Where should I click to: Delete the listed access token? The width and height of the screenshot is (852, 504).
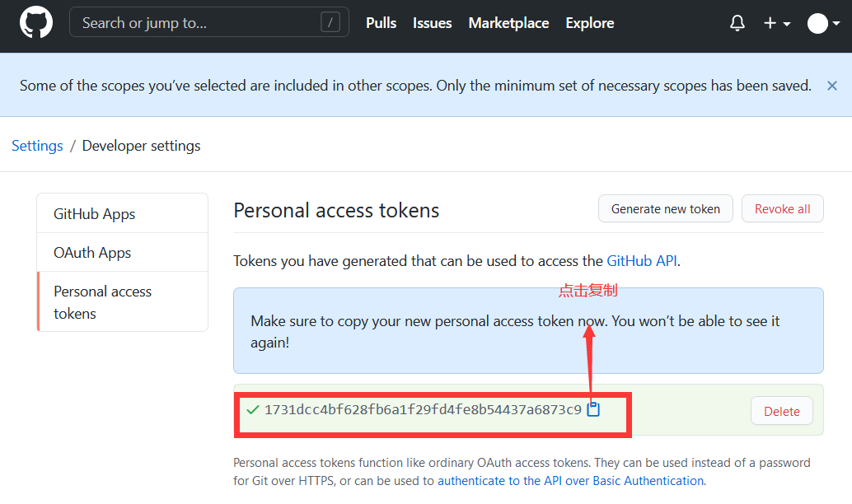pyautogui.click(x=781, y=410)
